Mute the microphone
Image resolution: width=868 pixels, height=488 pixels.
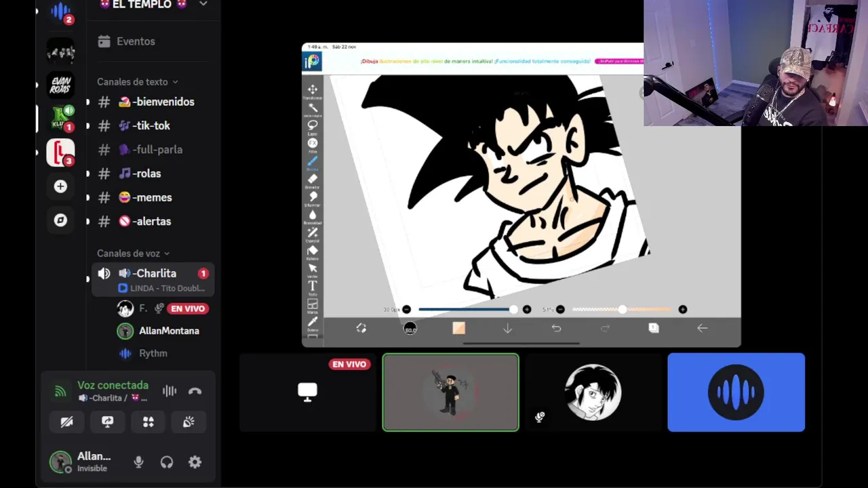pos(138,462)
